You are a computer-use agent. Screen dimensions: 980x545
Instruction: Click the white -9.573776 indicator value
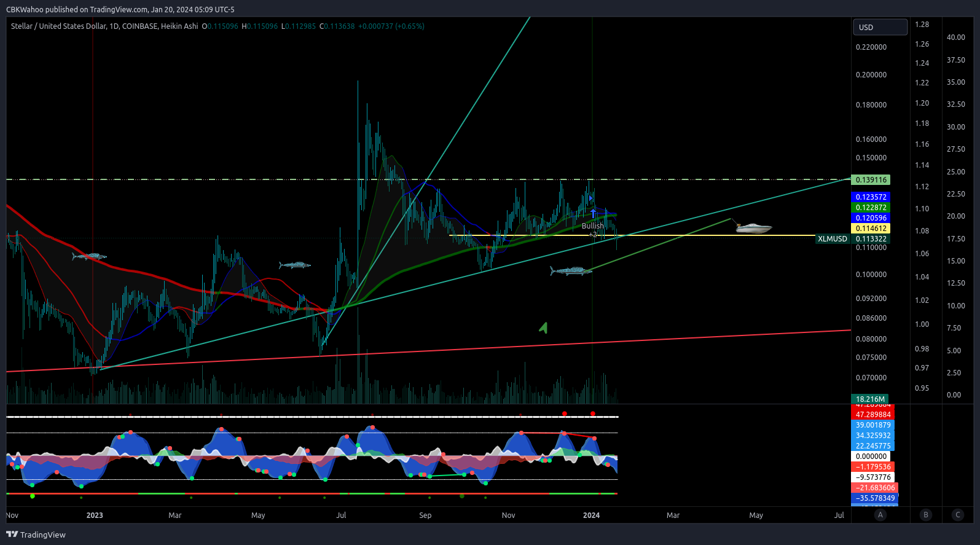(872, 477)
